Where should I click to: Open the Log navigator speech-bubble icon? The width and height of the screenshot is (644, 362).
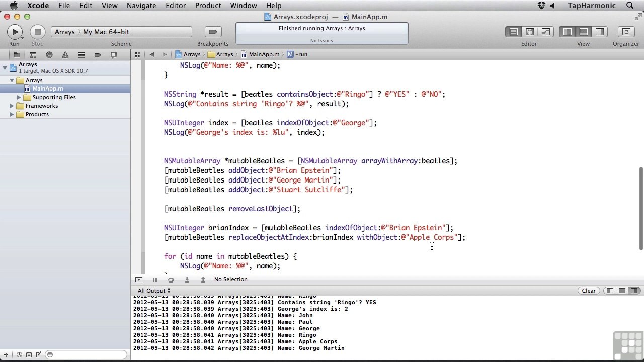114,55
